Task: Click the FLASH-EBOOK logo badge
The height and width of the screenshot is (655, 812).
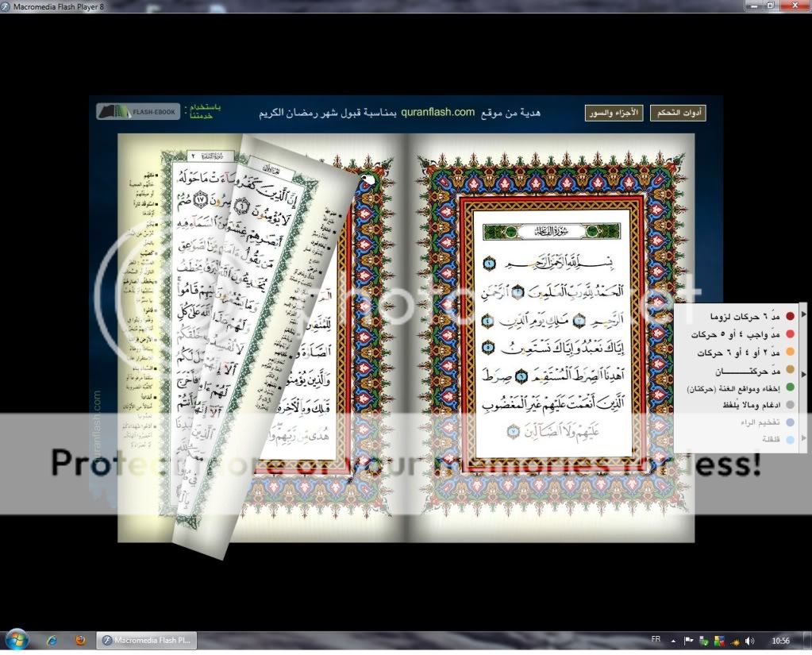Action: 138,111
